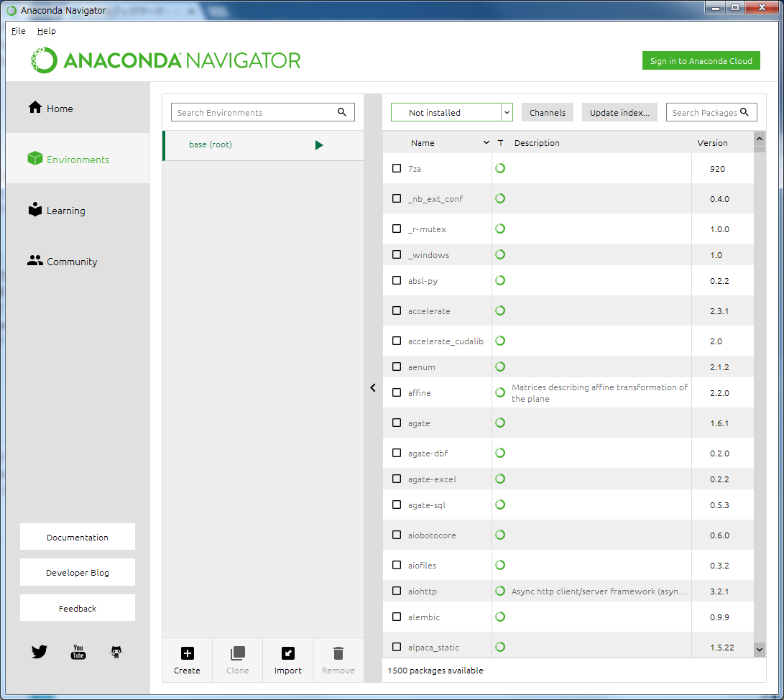Image resolution: width=784 pixels, height=700 pixels.
Task: Check the _nb_ext_conf package checkbox
Action: [397, 198]
